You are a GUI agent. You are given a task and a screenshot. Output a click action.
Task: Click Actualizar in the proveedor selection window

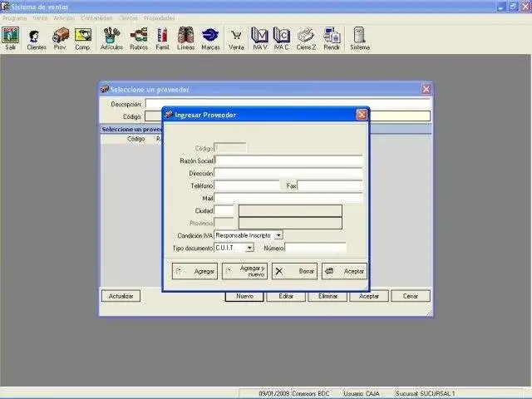121,296
